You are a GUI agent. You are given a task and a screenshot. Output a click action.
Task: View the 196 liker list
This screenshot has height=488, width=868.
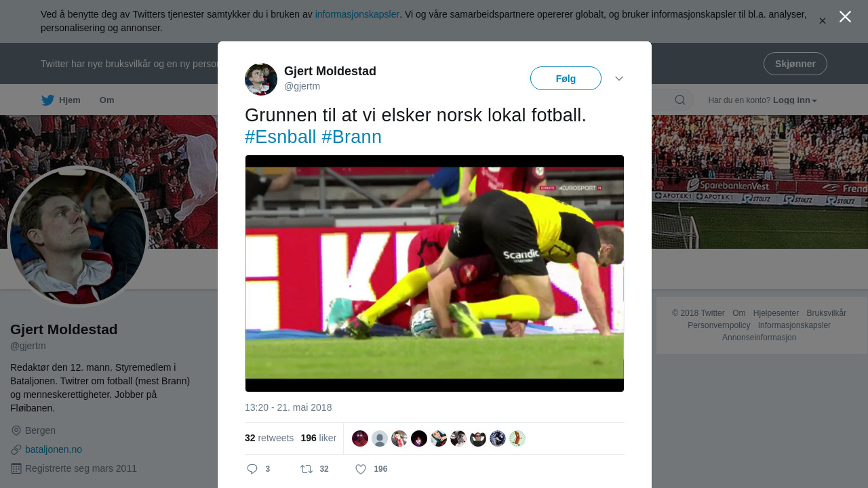click(319, 438)
